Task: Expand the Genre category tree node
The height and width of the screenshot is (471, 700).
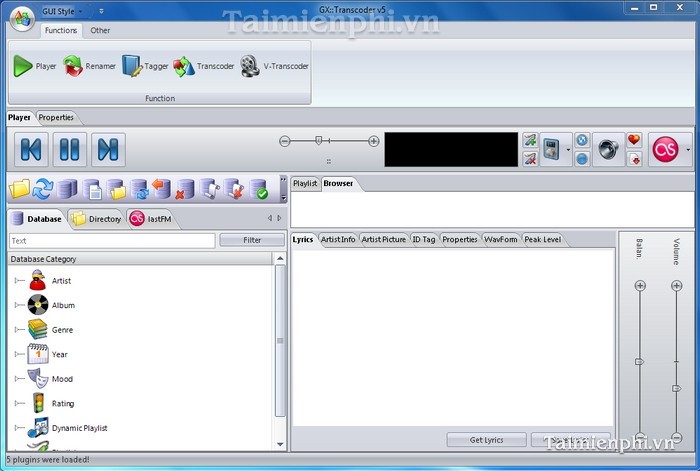Action: coord(17,330)
